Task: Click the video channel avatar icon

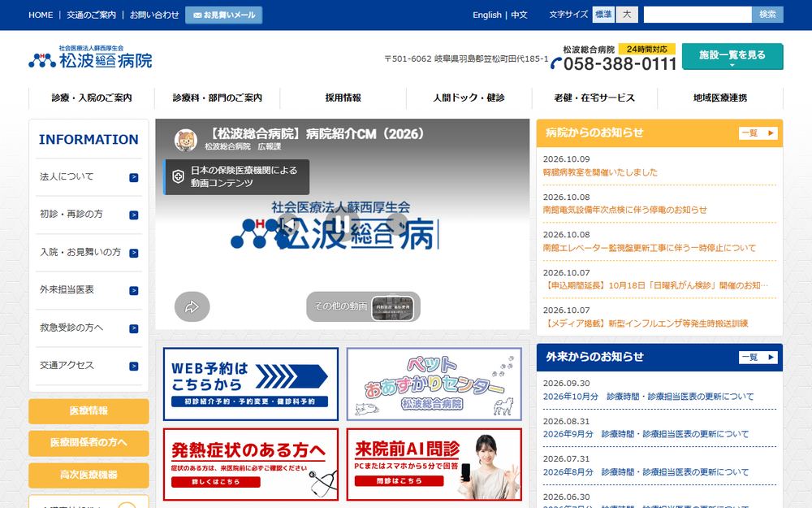Action: click(x=185, y=140)
